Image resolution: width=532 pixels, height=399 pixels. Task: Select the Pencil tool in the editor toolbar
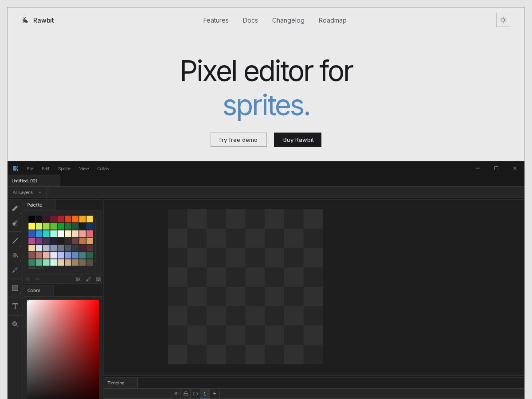(x=15, y=208)
